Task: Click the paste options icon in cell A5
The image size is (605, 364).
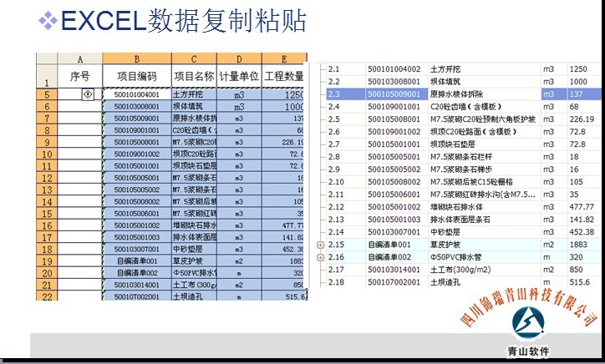Action: (x=88, y=95)
